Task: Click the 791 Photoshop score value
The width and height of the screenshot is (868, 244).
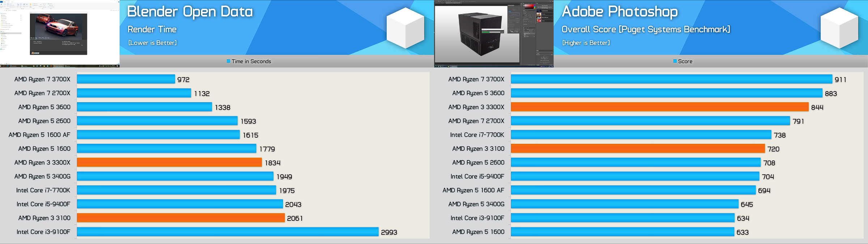Action: tap(799, 121)
